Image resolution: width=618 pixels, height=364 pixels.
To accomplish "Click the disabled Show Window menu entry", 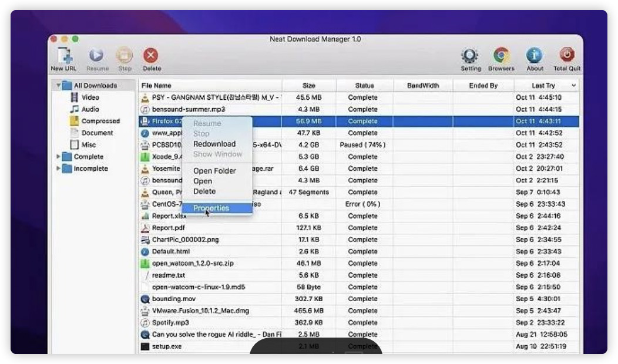I will (x=217, y=154).
